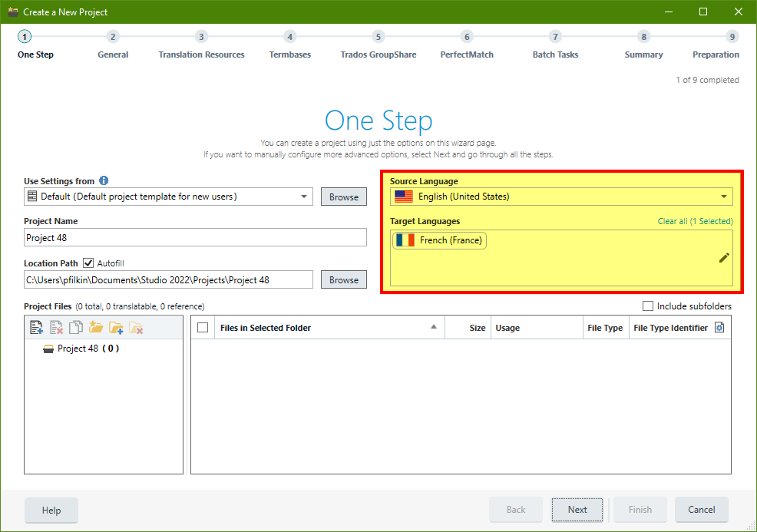This screenshot has width=757, height=532.
Task: Enable the Include subfolders checkbox
Action: pos(648,306)
